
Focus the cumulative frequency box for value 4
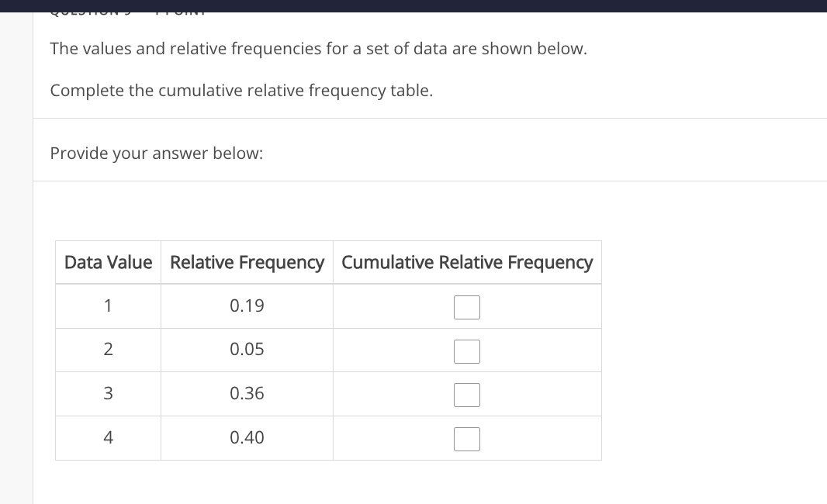[x=467, y=439]
